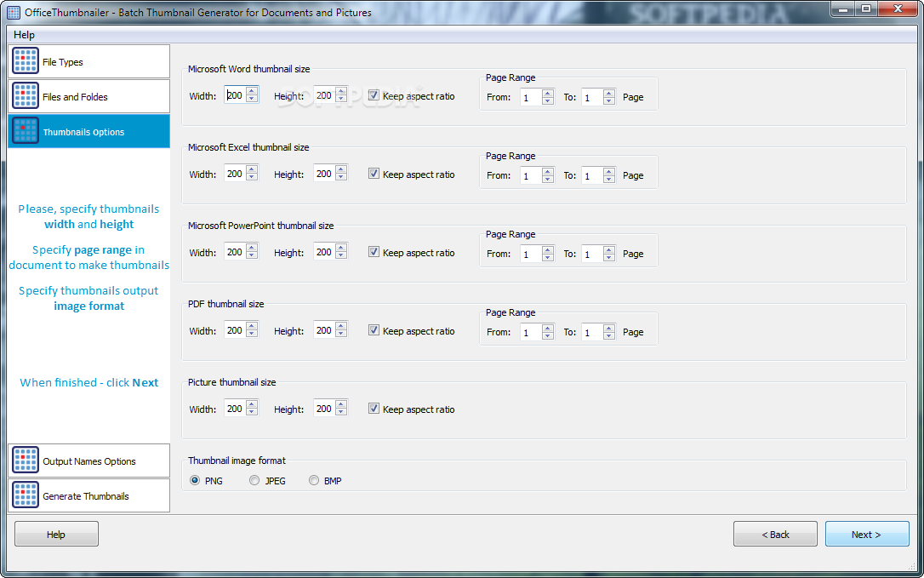Increase PowerPoint page range From value
The height and width of the screenshot is (578, 924).
547,249
